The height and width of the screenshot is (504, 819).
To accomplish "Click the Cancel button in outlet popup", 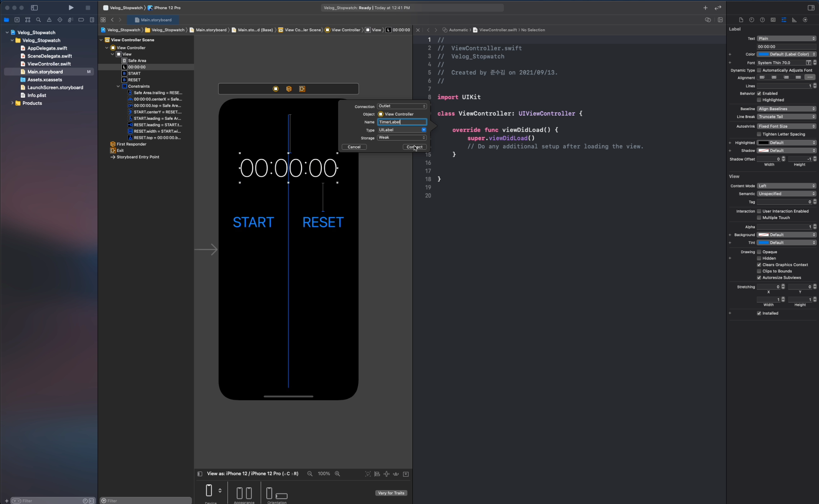I will [354, 147].
